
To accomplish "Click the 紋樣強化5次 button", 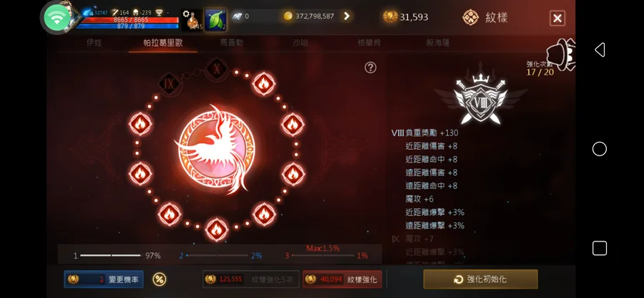I will pyautogui.click(x=251, y=279).
